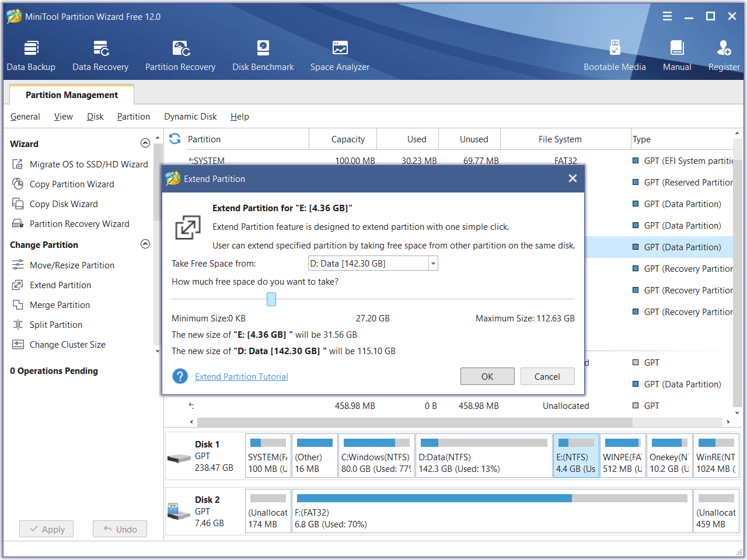Refresh the partition list with the refresh icon
The width and height of the screenshot is (747, 560).
coord(174,139)
